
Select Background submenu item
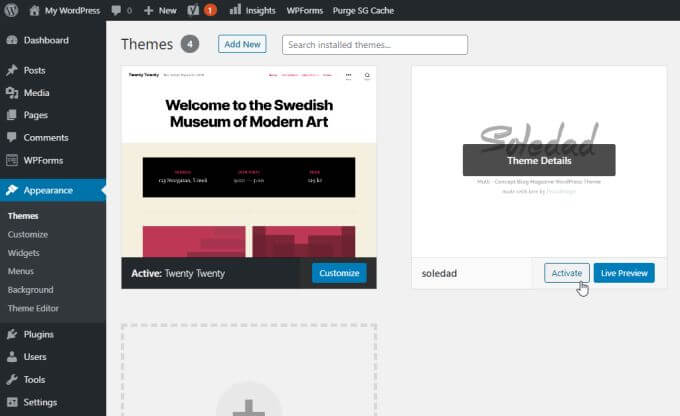pyautogui.click(x=30, y=289)
